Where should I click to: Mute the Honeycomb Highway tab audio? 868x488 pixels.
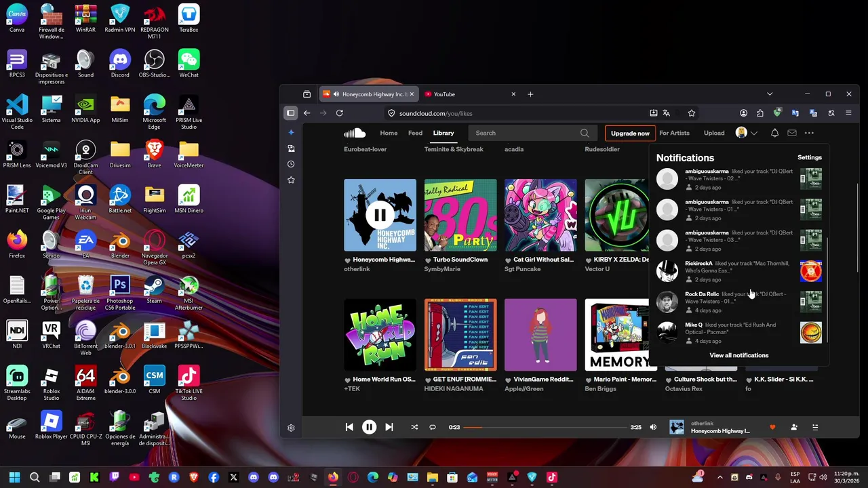tap(336, 94)
